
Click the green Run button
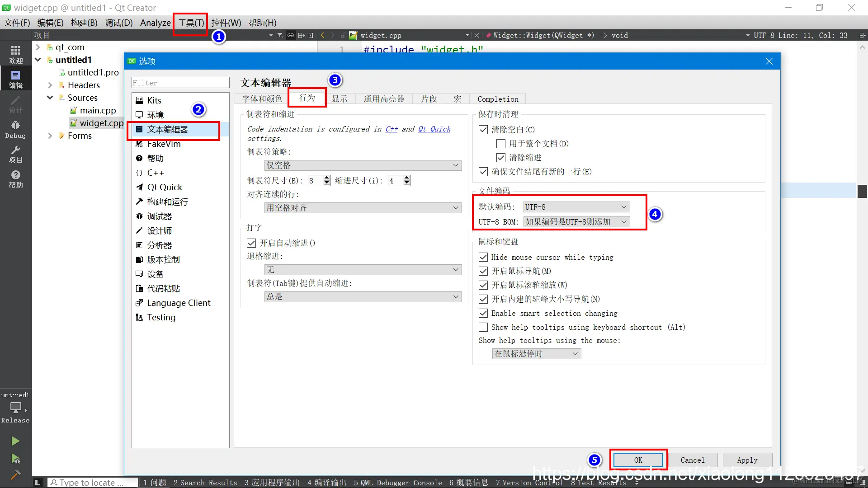tap(15, 441)
